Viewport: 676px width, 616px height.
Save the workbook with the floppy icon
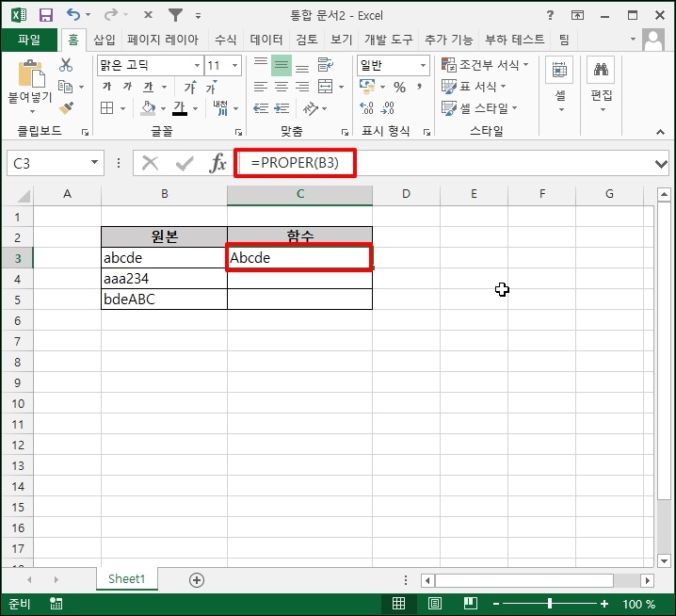click(x=46, y=15)
